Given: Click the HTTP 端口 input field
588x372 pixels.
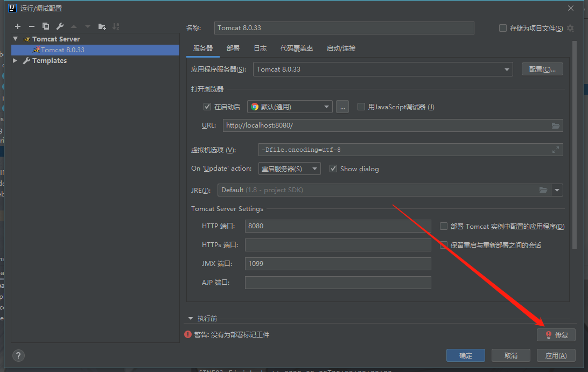Looking at the screenshot, I should (x=338, y=226).
